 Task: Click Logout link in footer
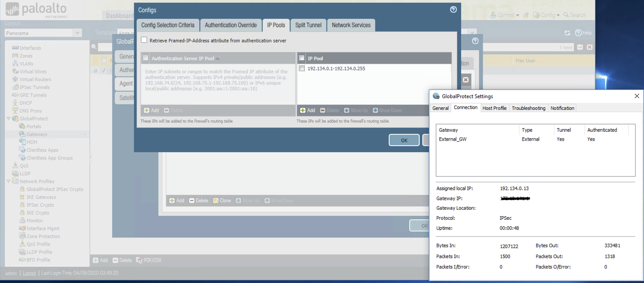(x=29, y=273)
